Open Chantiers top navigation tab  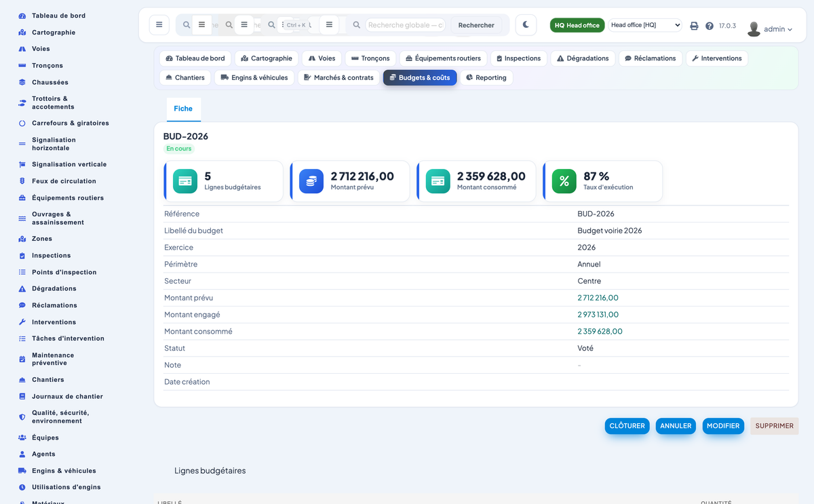pyautogui.click(x=185, y=77)
